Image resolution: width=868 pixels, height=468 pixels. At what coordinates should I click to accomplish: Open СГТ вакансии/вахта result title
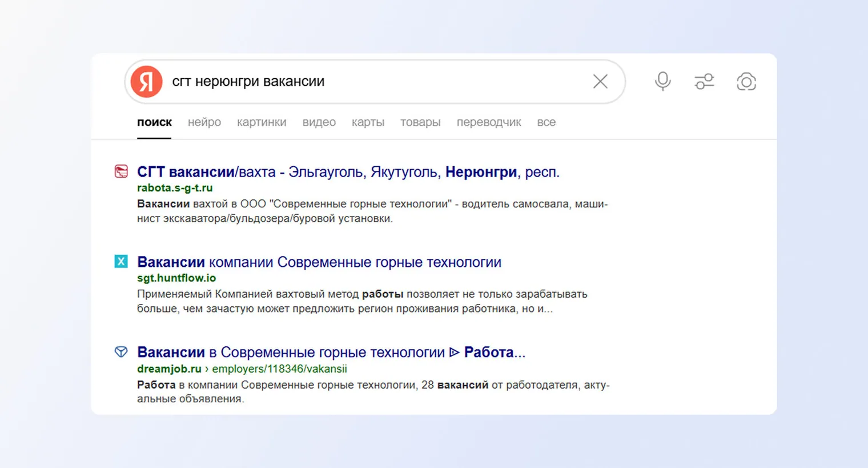pos(348,172)
